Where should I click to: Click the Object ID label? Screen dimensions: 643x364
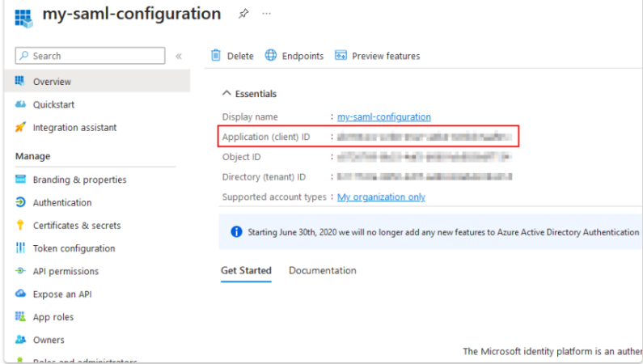point(241,157)
